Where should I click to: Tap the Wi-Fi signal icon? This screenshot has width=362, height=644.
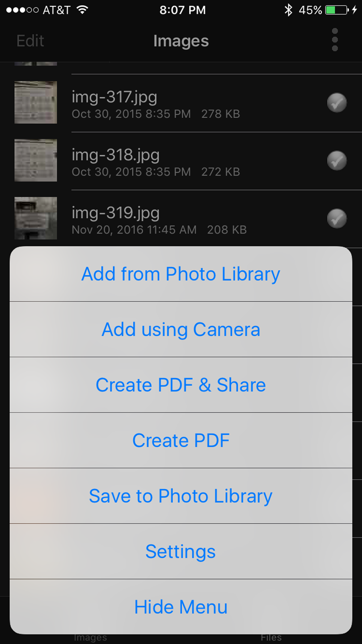[83, 10]
